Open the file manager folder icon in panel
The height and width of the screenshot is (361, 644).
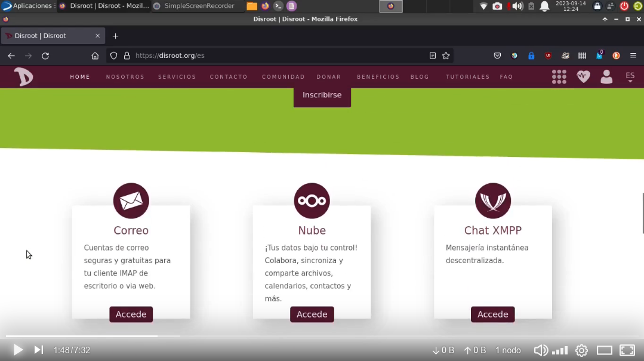coord(252,6)
